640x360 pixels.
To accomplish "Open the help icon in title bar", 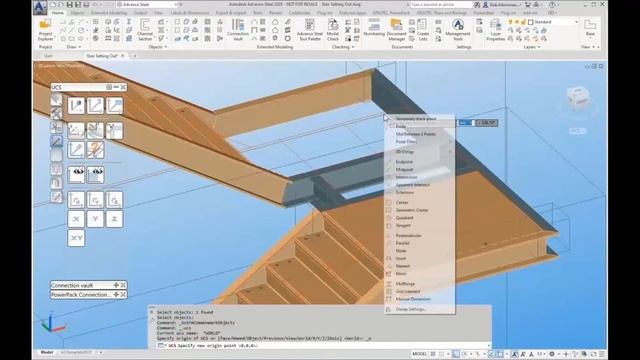I will click(x=552, y=4).
